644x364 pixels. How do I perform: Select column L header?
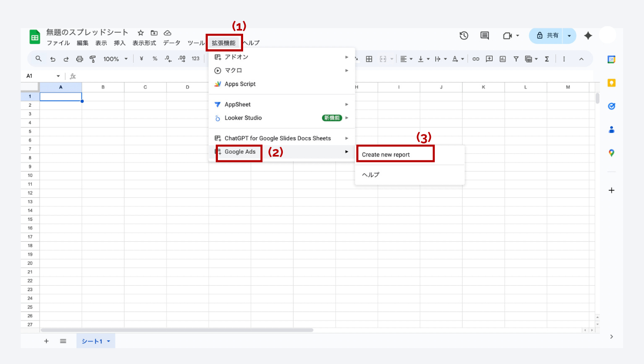pos(525,87)
